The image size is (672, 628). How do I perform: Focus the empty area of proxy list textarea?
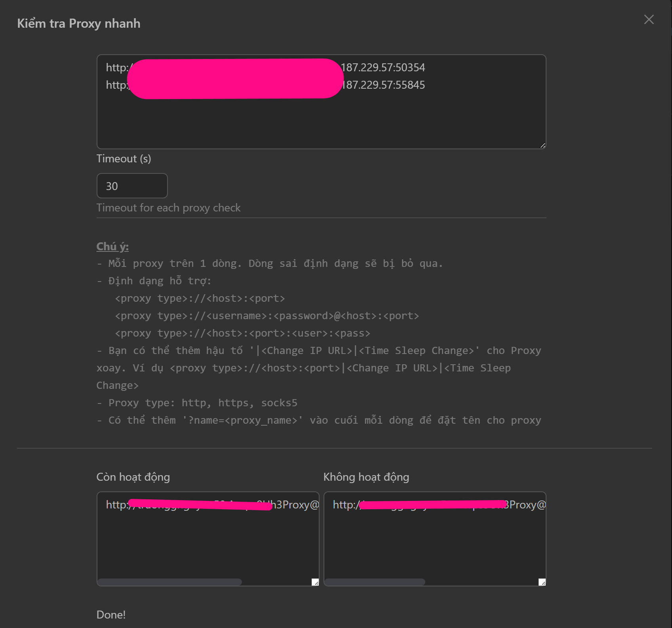[x=321, y=123]
